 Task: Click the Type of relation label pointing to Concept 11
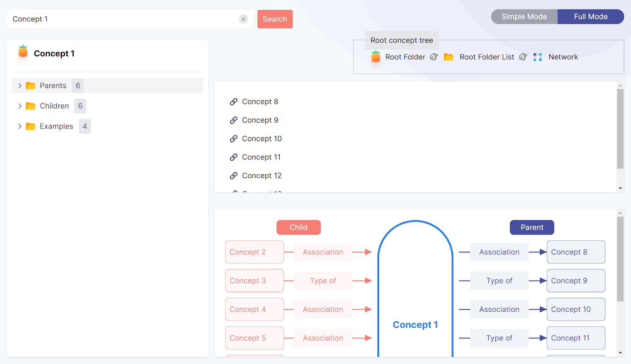click(499, 338)
